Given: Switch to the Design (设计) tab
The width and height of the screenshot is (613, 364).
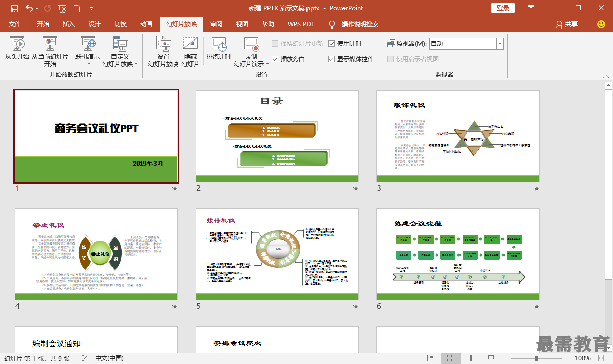Looking at the screenshot, I should (x=95, y=24).
